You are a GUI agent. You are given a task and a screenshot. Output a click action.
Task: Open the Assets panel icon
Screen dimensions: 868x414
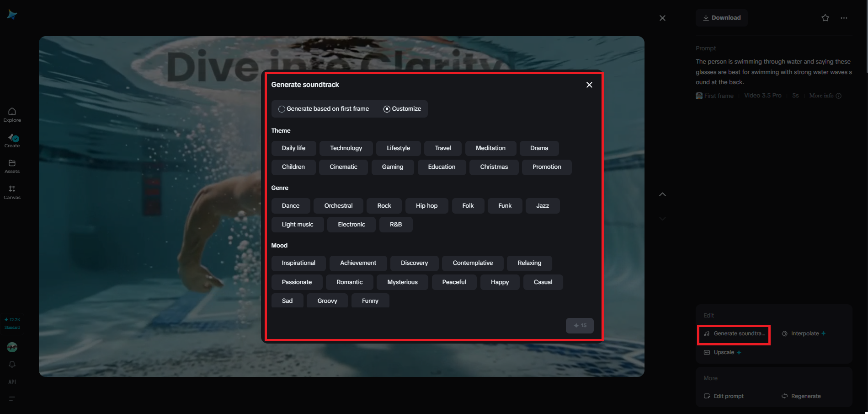click(x=12, y=165)
